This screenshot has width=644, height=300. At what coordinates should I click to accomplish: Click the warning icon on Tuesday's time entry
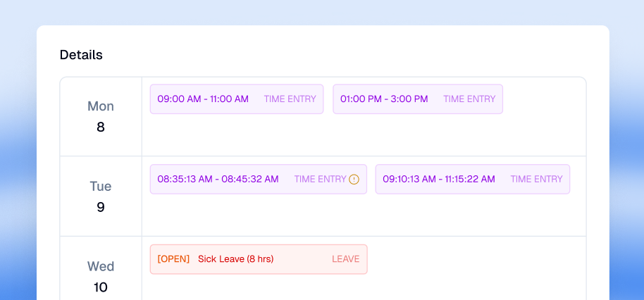tap(354, 180)
